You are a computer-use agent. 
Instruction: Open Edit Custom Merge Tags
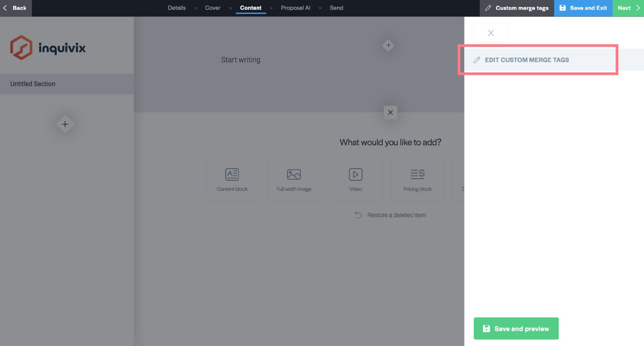(527, 60)
